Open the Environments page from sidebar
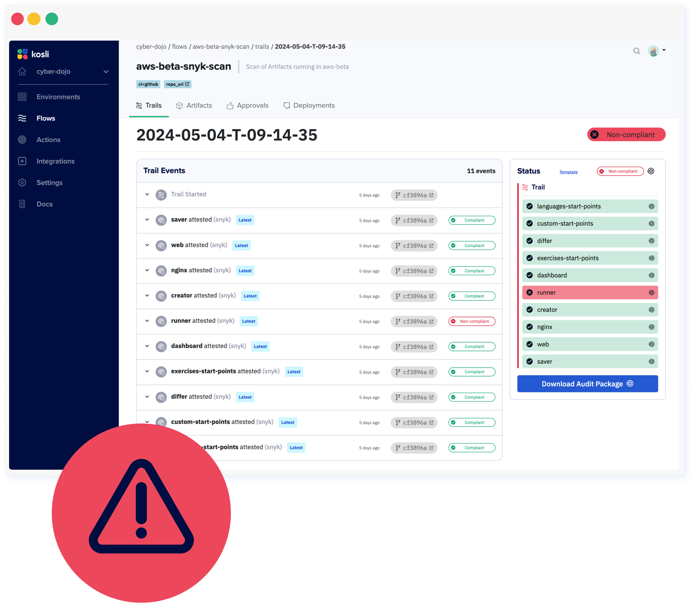This screenshot has height=616, width=694. point(58,97)
